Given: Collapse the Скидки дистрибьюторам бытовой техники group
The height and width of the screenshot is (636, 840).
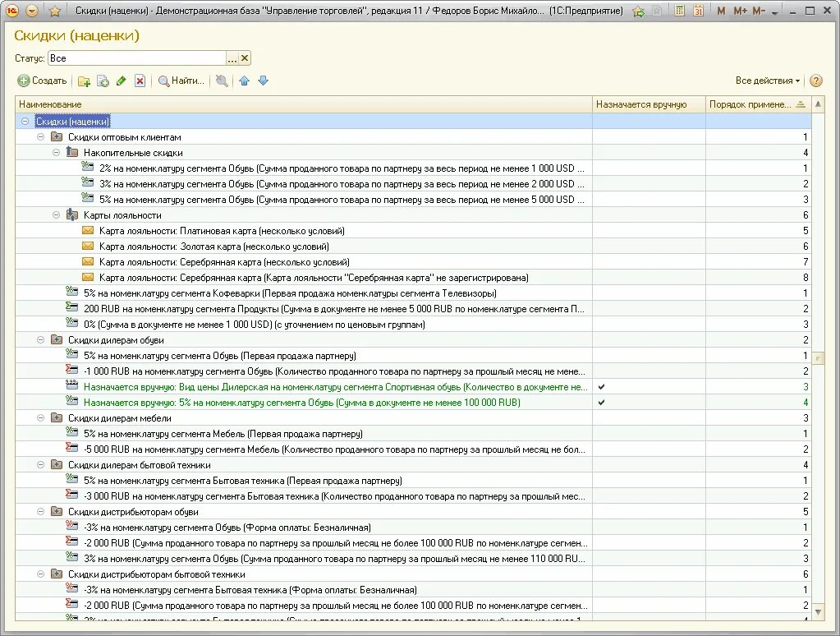Looking at the screenshot, I should [40, 574].
